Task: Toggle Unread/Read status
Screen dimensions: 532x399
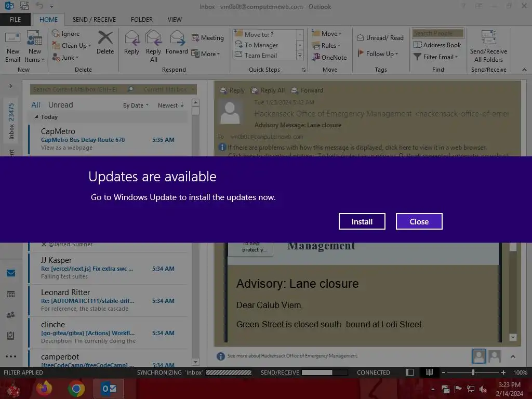Action: coord(380,37)
